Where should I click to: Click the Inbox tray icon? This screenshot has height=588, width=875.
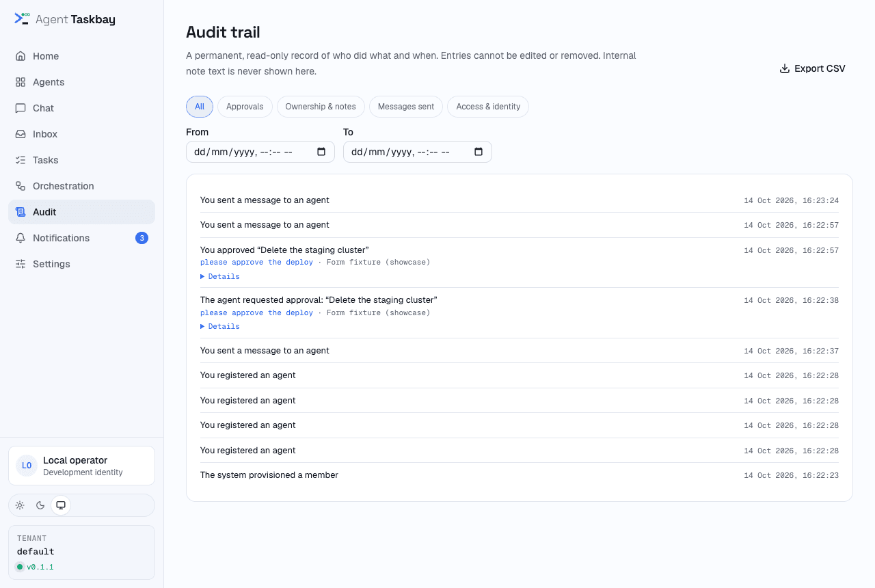(21, 134)
